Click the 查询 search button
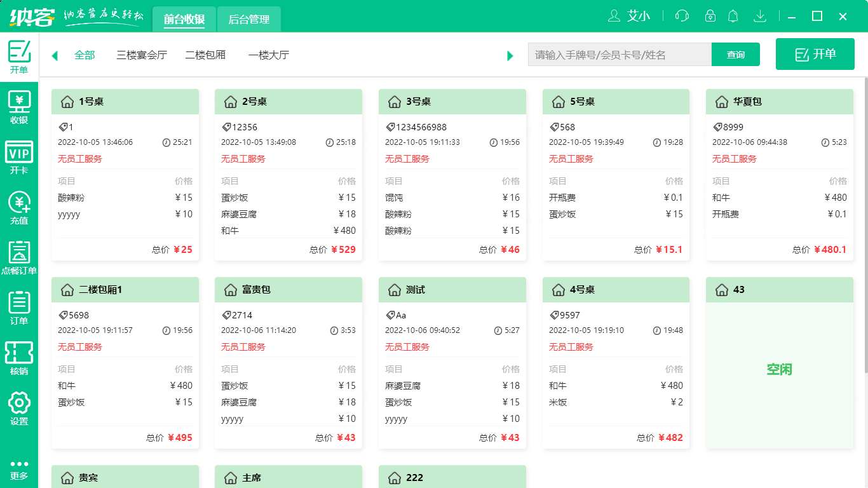 click(736, 55)
